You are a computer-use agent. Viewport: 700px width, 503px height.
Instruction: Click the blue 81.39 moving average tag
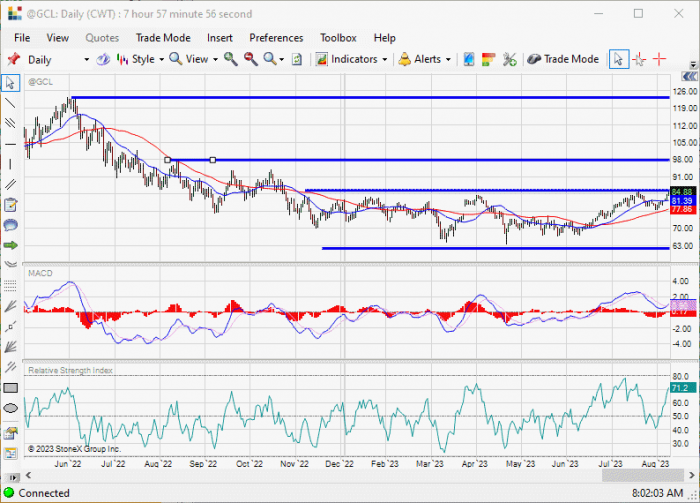682,201
